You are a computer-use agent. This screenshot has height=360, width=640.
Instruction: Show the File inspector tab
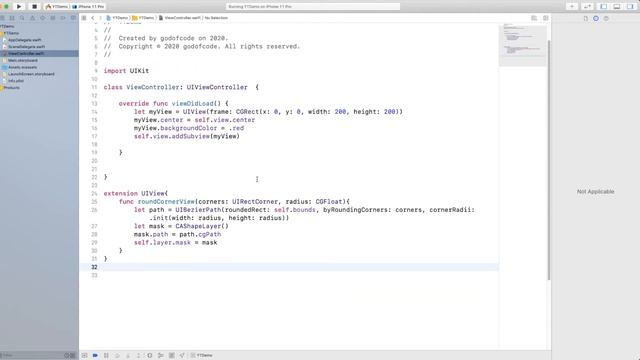click(586, 18)
